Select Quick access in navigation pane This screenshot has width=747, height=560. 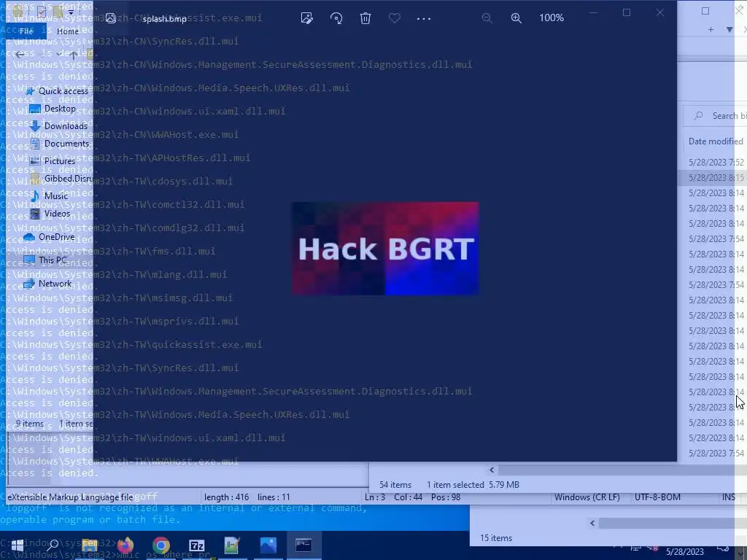click(x=57, y=91)
